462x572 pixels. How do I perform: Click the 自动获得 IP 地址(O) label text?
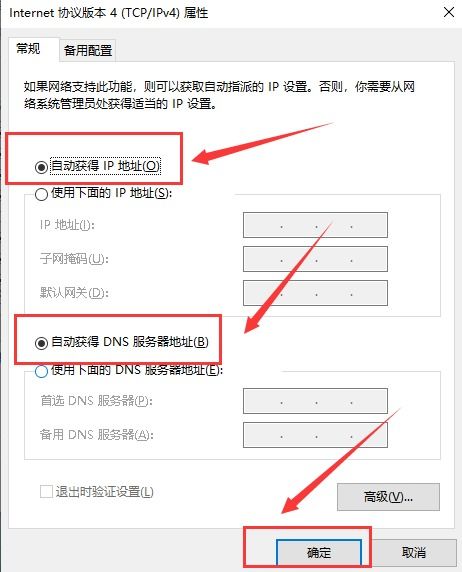[x=105, y=166]
